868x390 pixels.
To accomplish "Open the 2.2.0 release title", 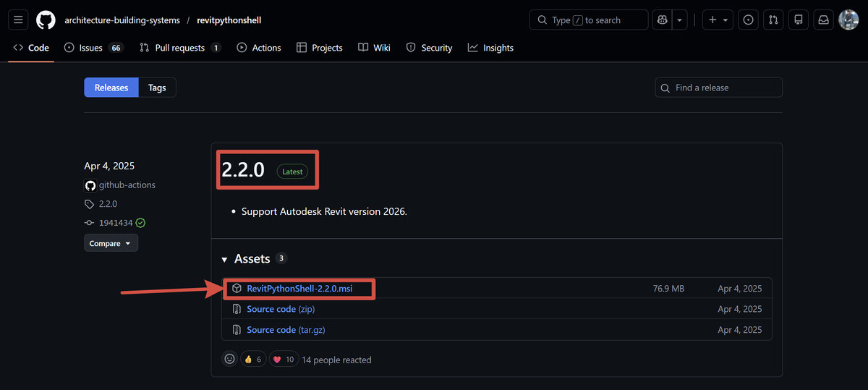I will click(243, 170).
